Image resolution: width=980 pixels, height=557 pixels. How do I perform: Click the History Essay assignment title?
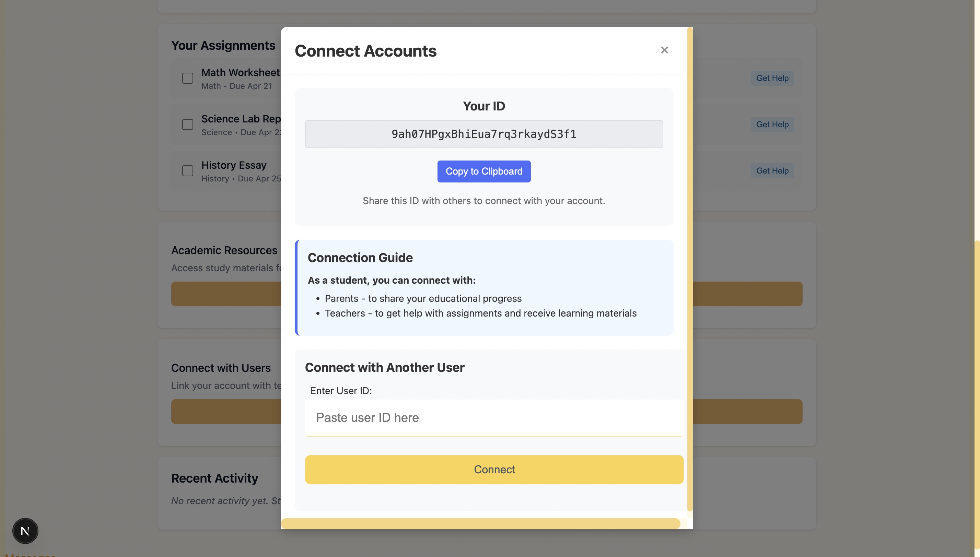(234, 165)
